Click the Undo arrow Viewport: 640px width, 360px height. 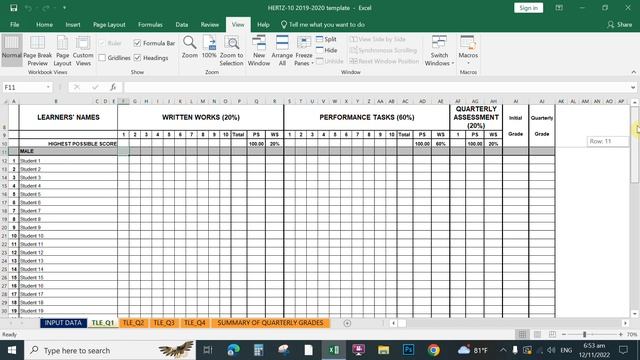point(28,8)
